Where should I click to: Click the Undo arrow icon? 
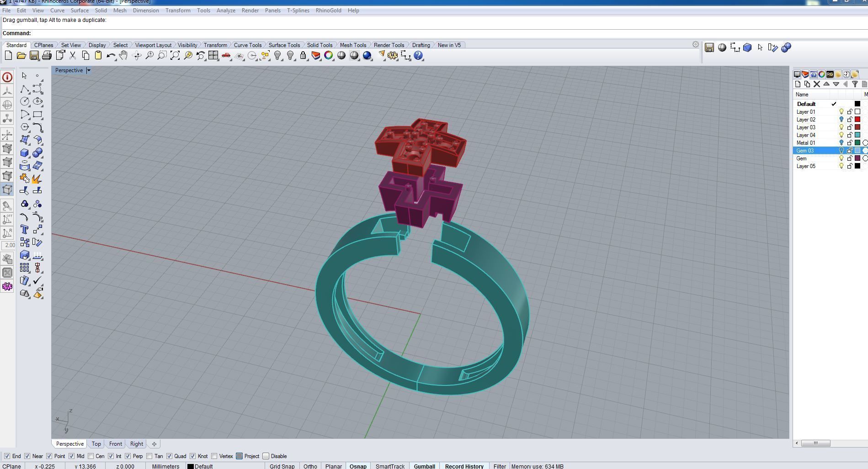[x=111, y=56]
